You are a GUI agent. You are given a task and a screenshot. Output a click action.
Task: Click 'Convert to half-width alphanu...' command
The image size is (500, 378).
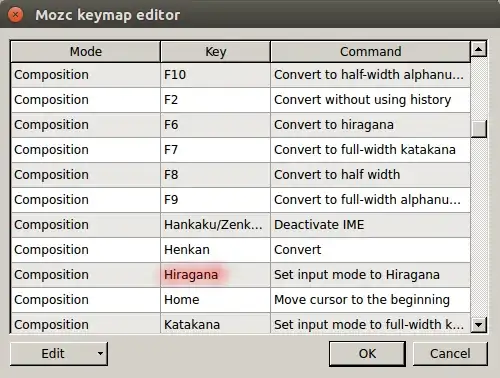370,75
